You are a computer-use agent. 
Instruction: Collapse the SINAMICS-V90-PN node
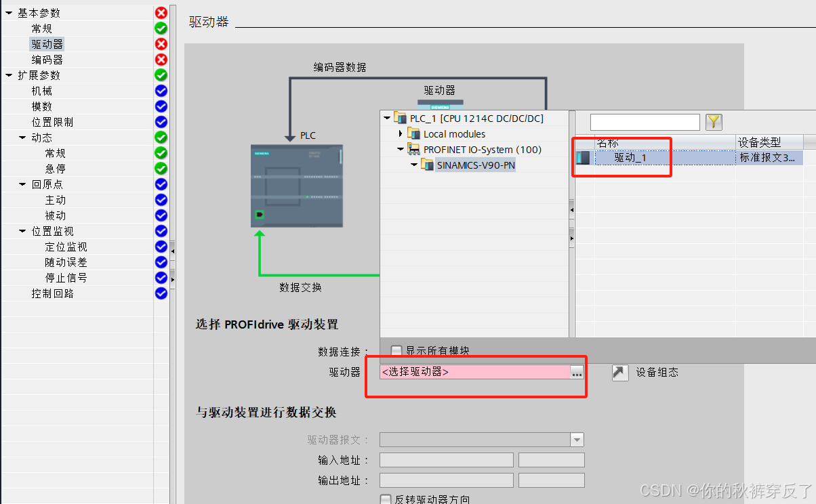(414, 165)
